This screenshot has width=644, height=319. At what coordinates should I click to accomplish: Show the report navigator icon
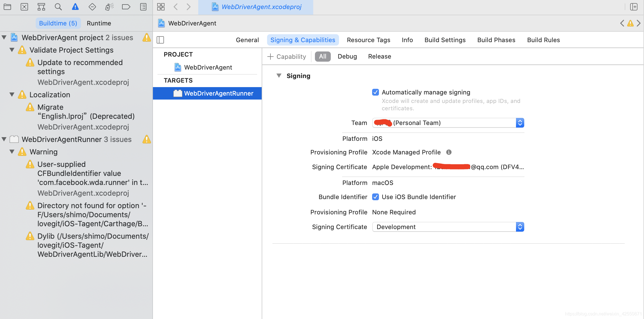(x=143, y=7)
